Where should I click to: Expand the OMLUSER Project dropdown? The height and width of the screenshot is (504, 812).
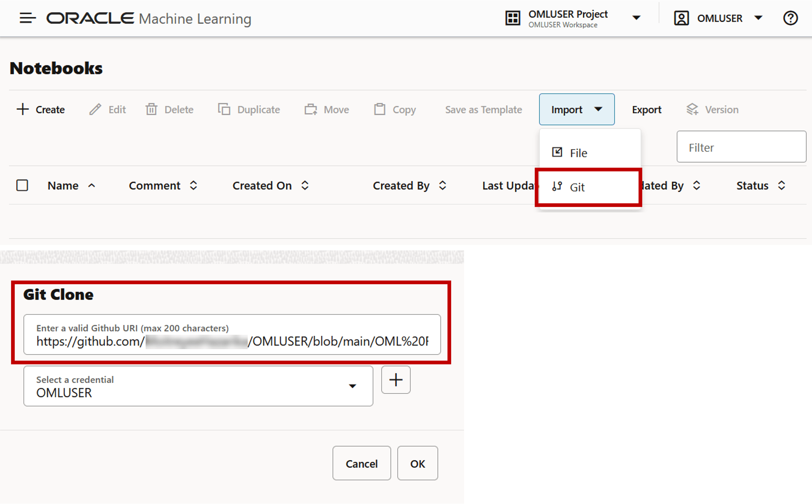637,18
